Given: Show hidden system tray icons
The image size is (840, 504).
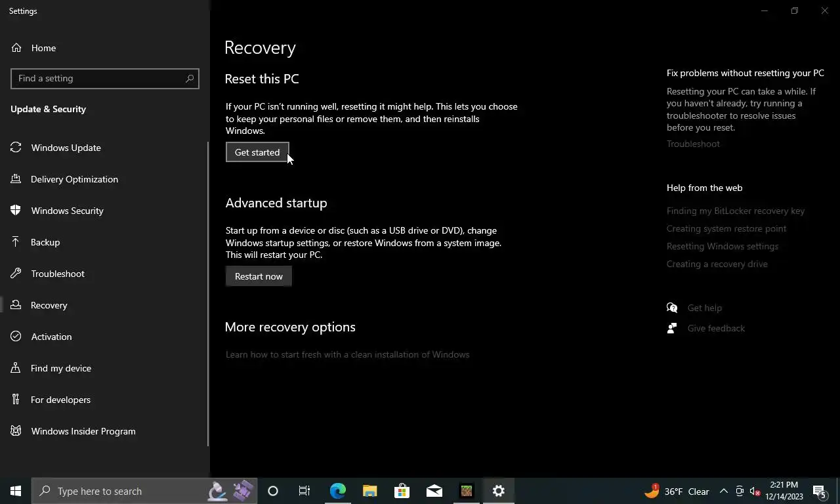Looking at the screenshot, I should point(724,491).
